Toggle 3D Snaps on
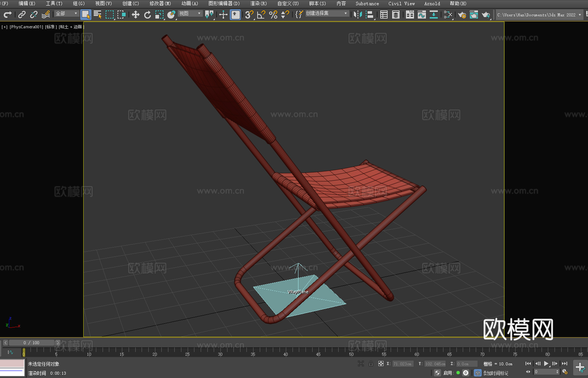The height and width of the screenshot is (378, 588). (249, 14)
